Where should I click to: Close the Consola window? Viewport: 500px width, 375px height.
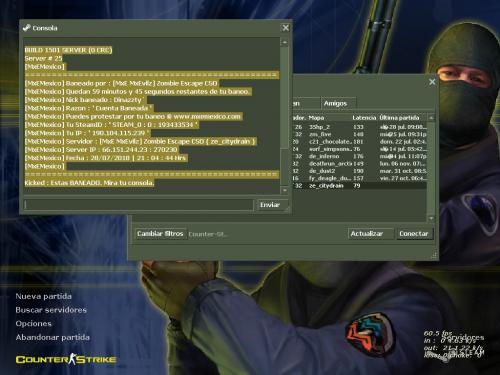[286, 28]
